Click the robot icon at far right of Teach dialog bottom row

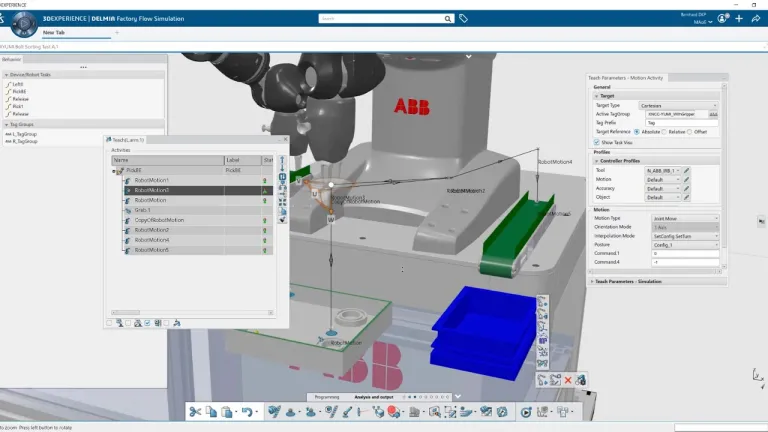(177, 323)
